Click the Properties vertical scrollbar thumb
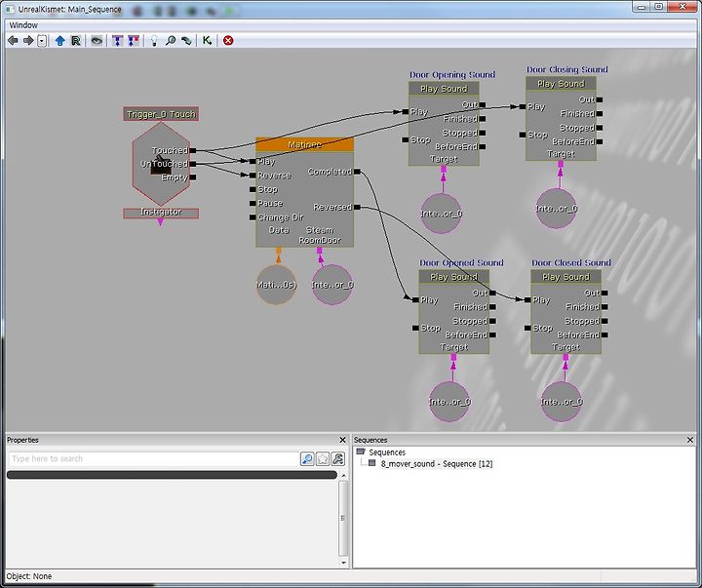The image size is (702, 588). (x=343, y=518)
